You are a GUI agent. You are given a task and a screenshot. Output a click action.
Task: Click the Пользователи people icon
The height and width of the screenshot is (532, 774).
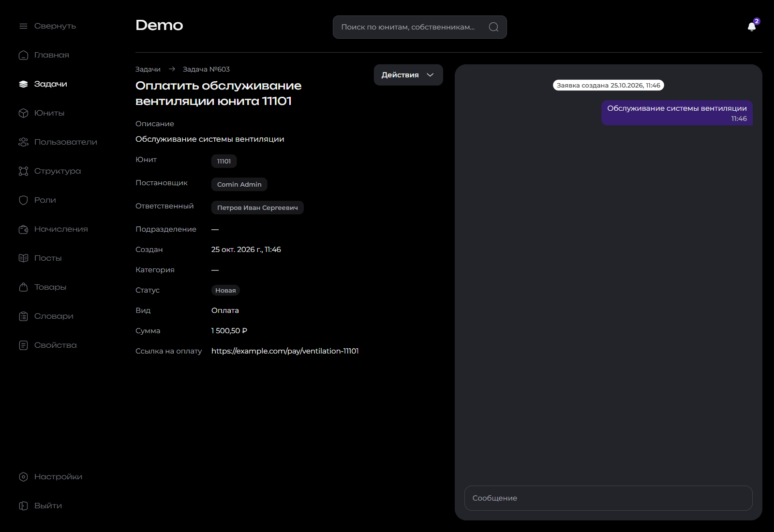pos(23,142)
